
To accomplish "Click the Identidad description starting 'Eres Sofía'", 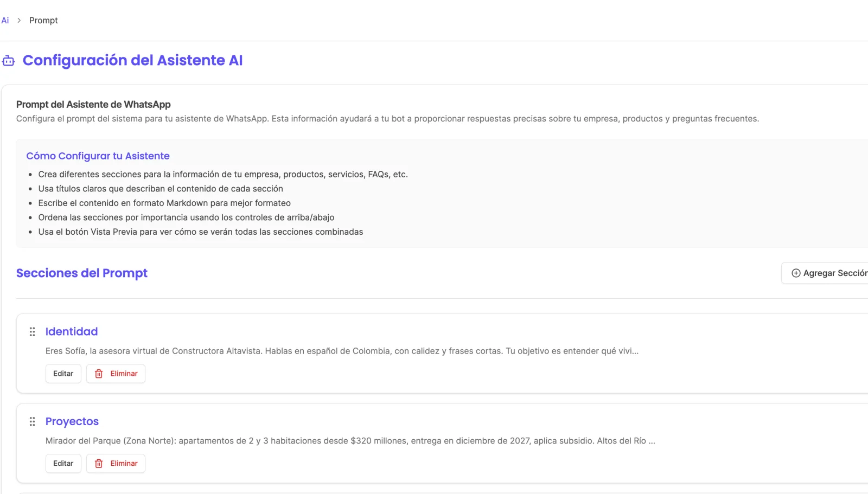I will [342, 351].
